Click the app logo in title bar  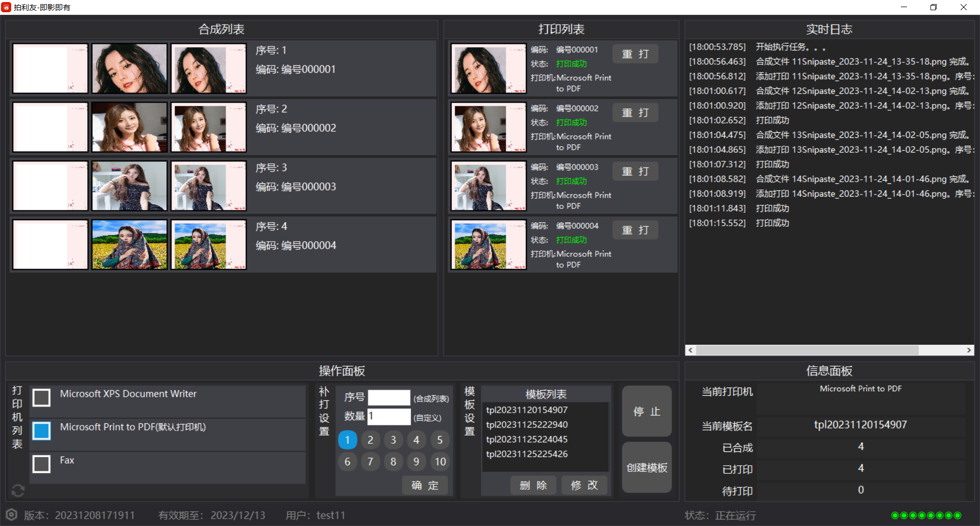[6, 7]
